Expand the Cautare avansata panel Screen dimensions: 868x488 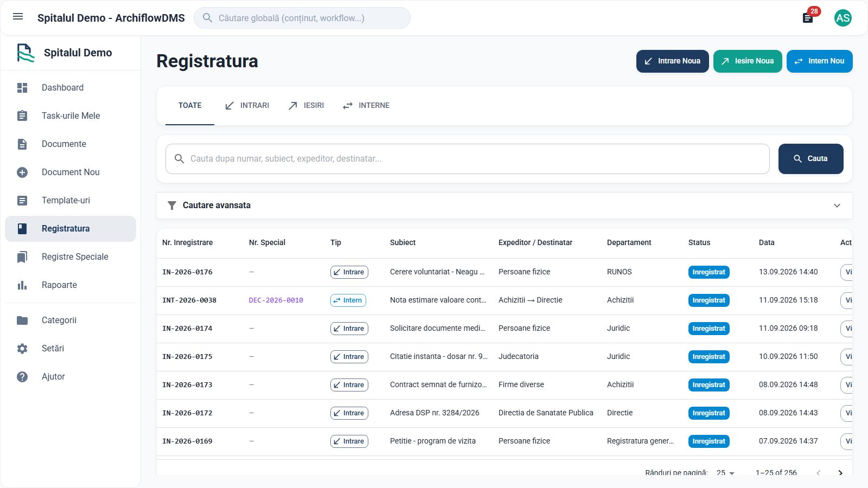click(505, 206)
